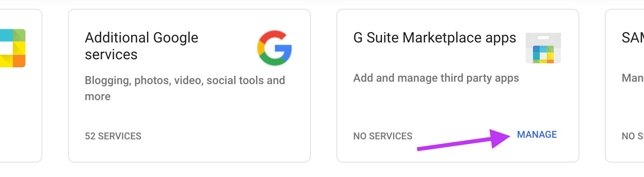The image size is (644, 177).
Task: Click the 52 SERVICES label
Action: pos(113,136)
